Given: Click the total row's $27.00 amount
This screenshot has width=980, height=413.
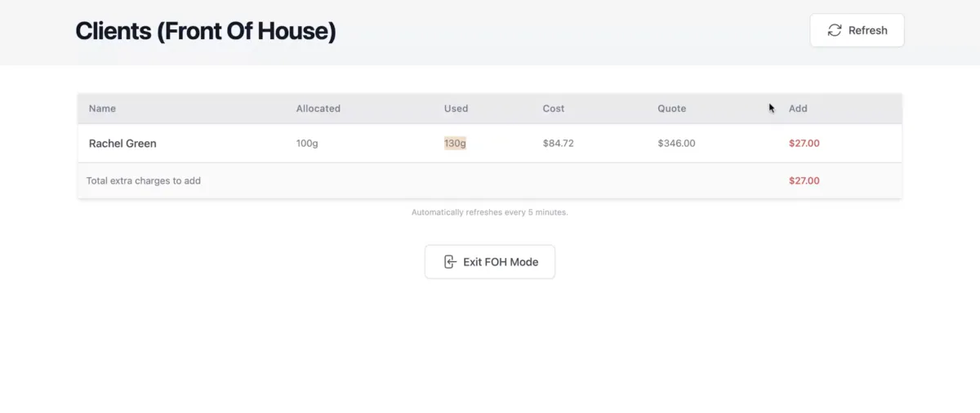Looking at the screenshot, I should coord(804,181).
